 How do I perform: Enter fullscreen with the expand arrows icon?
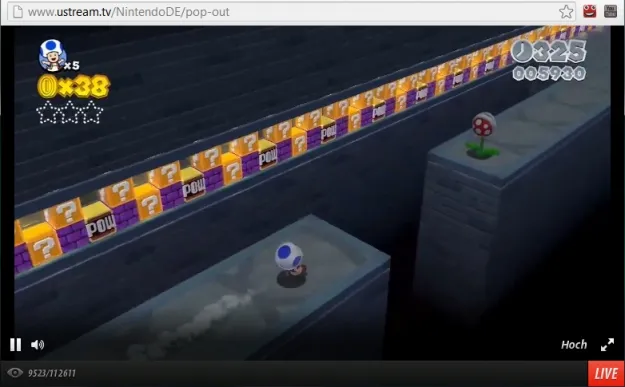(607, 345)
